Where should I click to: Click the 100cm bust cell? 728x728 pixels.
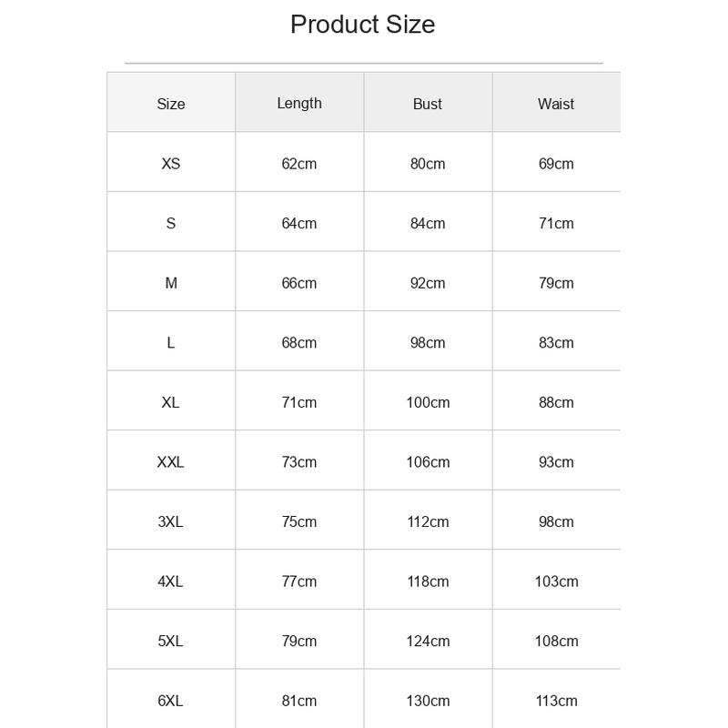pos(428,402)
